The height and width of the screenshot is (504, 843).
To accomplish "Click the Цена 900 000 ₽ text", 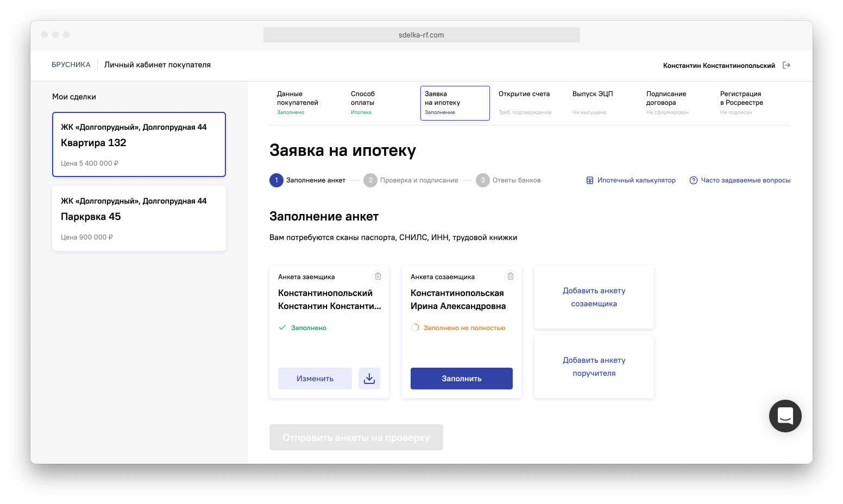I will (x=87, y=237).
